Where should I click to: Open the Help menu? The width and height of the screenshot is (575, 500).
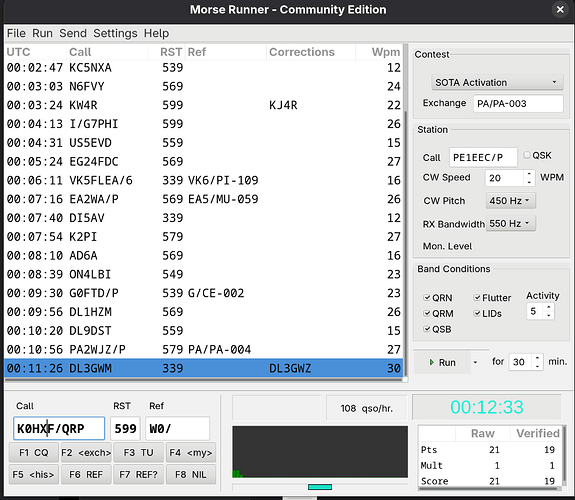(156, 33)
